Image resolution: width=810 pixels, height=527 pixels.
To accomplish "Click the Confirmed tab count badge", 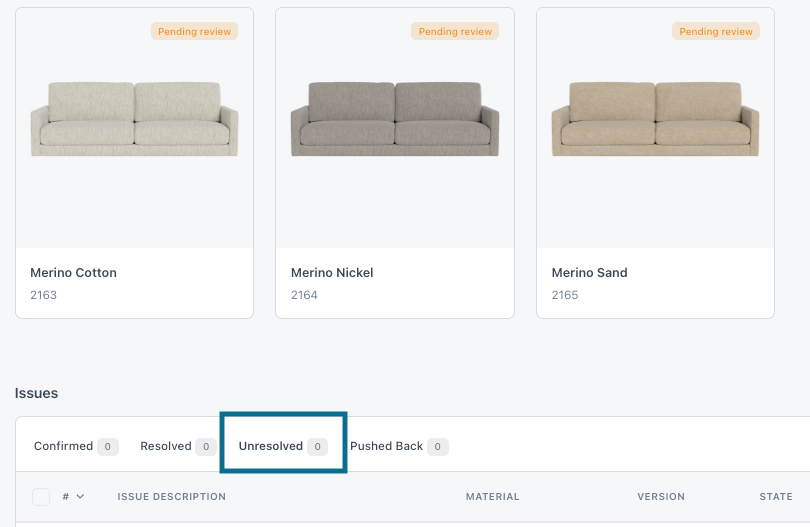I will tap(108, 447).
